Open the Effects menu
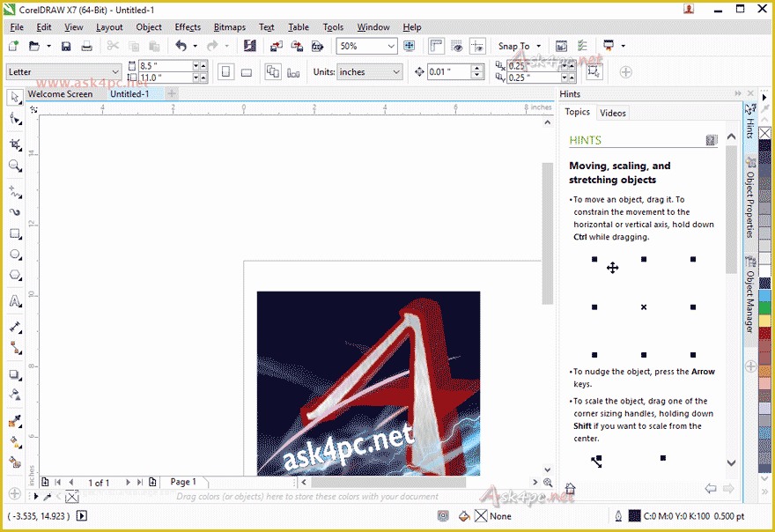This screenshot has height=532, width=775. (188, 27)
